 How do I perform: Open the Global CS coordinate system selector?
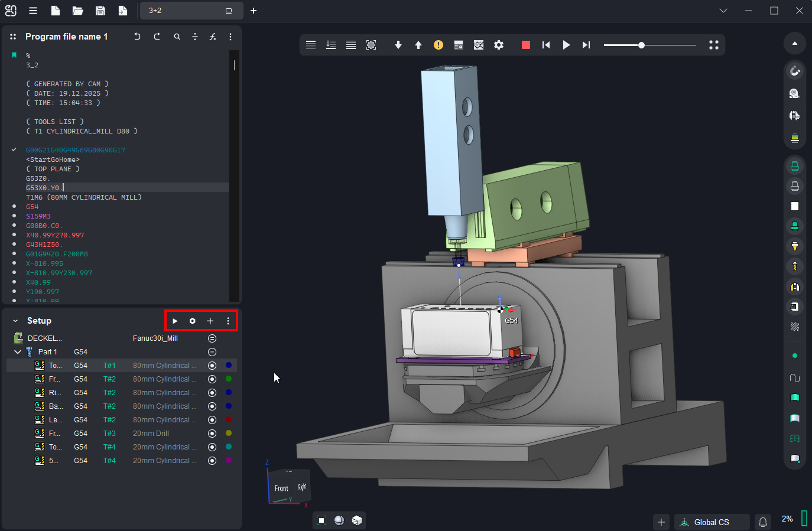(712, 522)
